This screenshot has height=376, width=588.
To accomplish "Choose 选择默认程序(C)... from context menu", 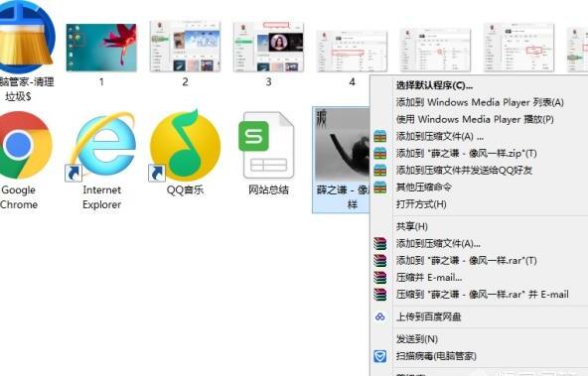I will click(x=434, y=85).
